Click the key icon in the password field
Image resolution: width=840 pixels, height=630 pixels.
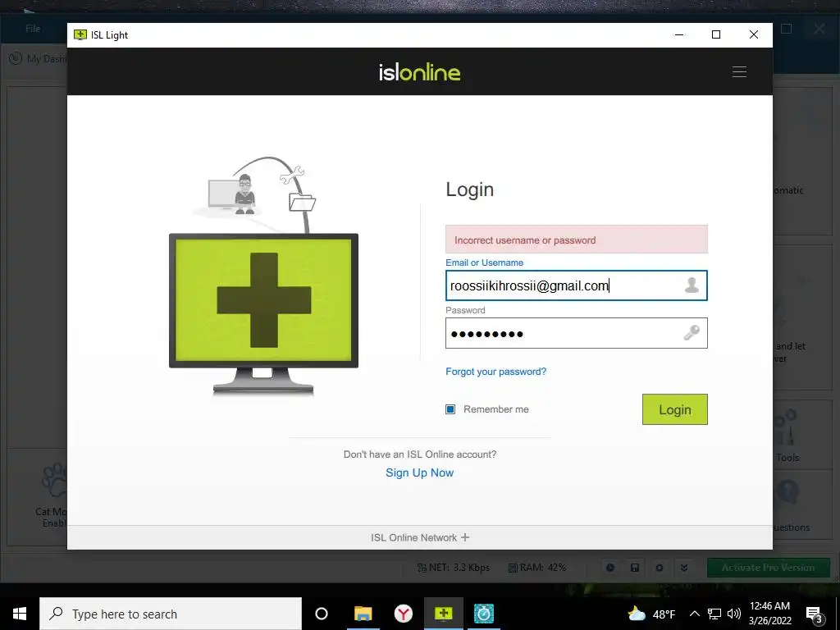point(692,333)
